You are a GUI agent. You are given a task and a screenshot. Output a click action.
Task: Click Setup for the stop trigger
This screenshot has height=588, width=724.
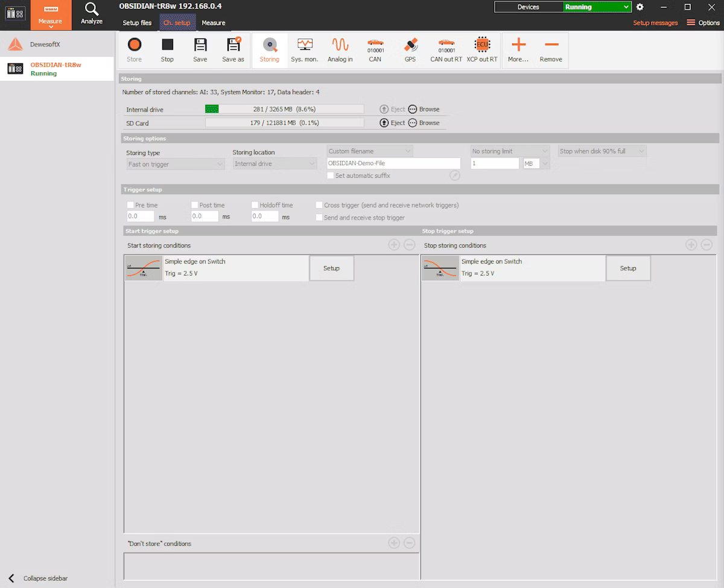tap(628, 268)
